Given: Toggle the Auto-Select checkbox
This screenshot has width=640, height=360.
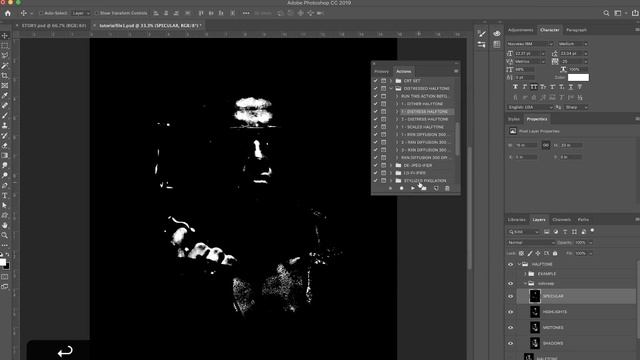Looking at the screenshot, I should coord(41,13).
